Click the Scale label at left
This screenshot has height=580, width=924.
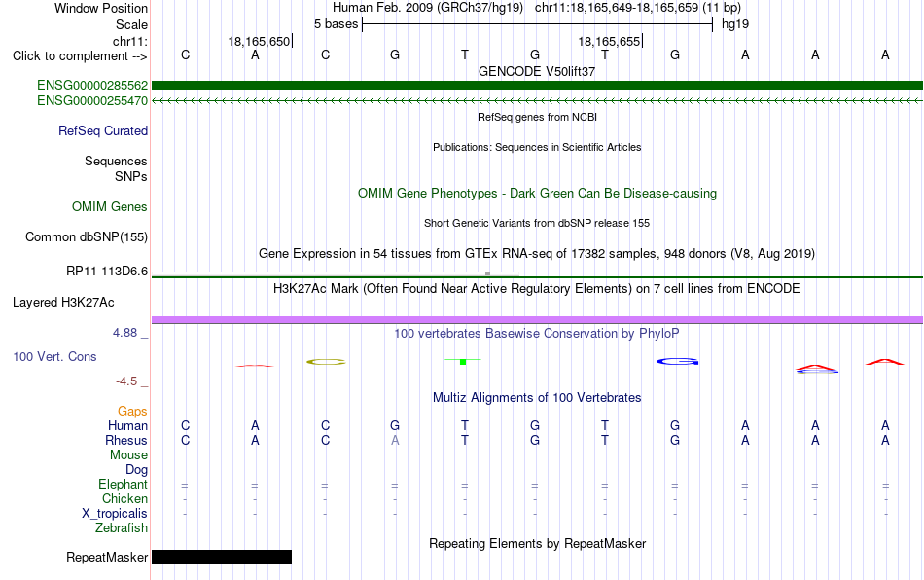tap(131, 24)
